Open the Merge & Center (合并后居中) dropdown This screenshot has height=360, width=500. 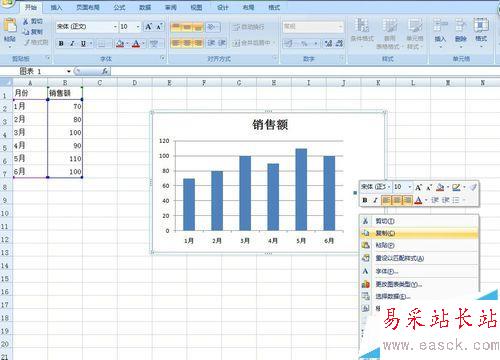(x=274, y=43)
